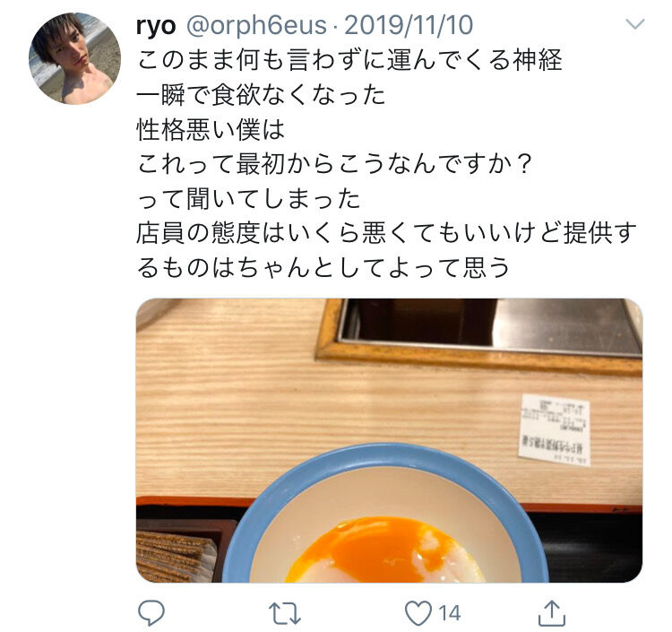Retweet this post using the arrows icon

[x=284, y=613]
